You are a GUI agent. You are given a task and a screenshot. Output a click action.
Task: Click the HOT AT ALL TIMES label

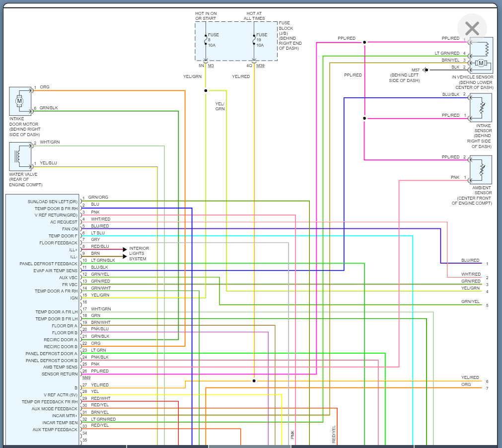click(x=254, y=16)
